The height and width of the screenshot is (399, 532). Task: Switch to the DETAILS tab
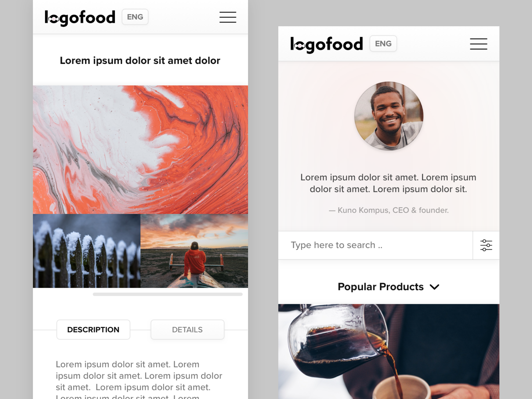pyautogui.click(x=187, y=330)
